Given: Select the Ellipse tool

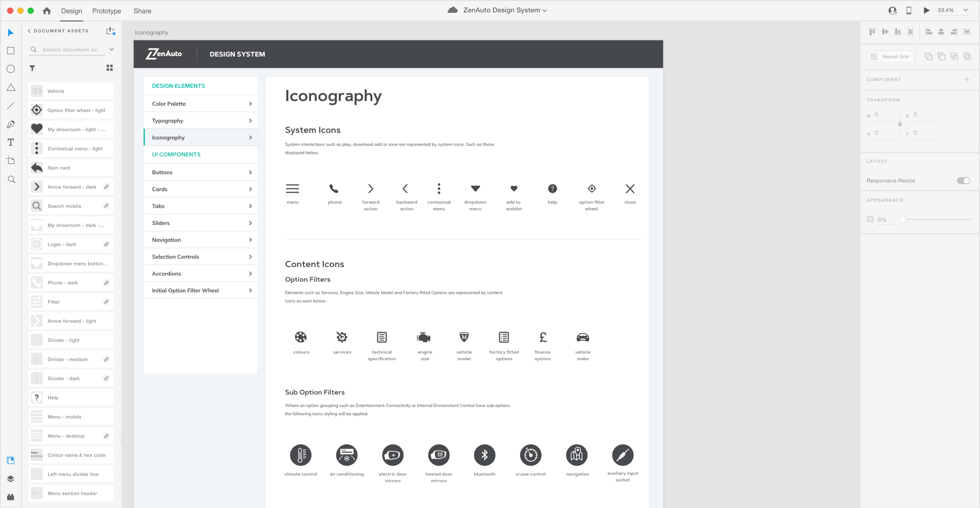Looking at the screenshot, I should click(11, 69).
